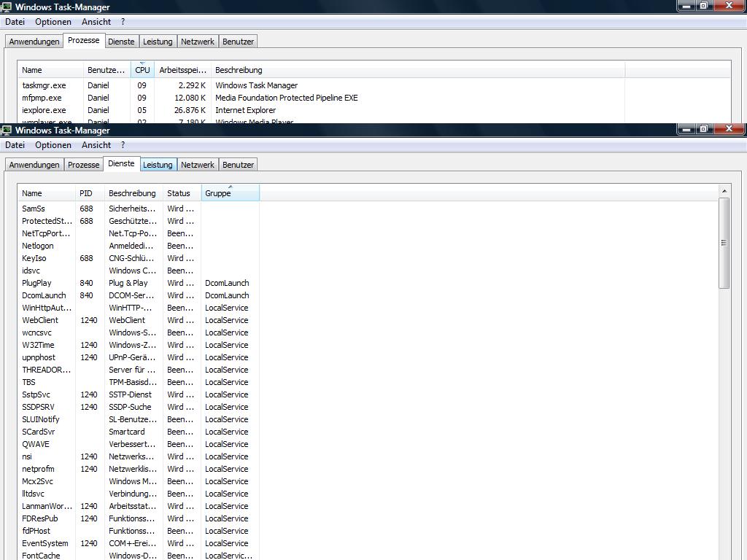Switch to the Netzwerk tab in the front window
Viewport: 747px width, 560px height.
point(197,165)
